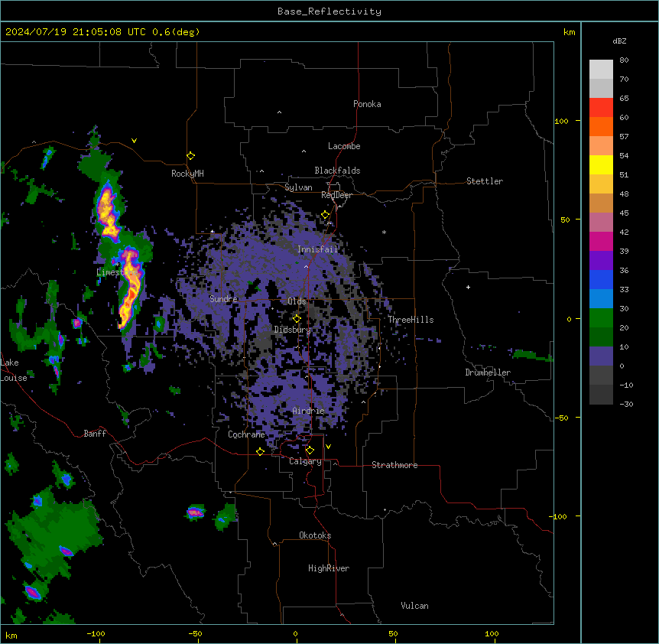Select the orange 57-60 dBZ legend swatch
The image size is (659, 644).
pyautogui.click(x=601, y=126)
